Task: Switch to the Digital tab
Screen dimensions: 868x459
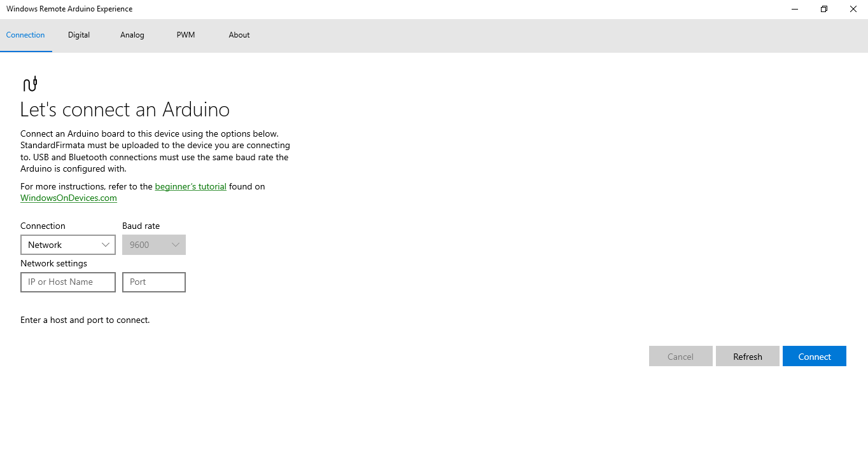Action: coord(78,35)
